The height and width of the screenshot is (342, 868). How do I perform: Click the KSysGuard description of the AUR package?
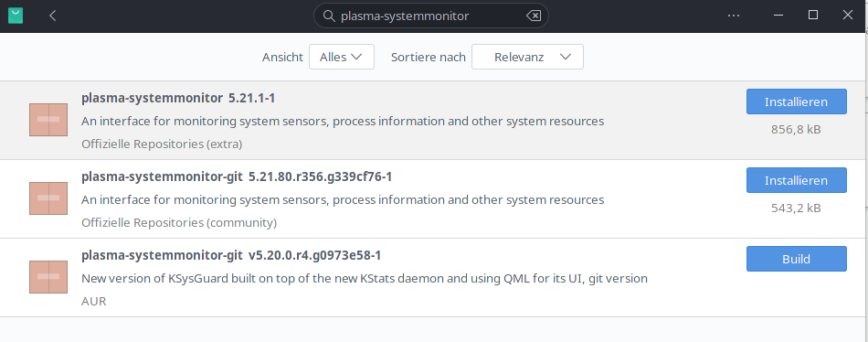(365, 278)
